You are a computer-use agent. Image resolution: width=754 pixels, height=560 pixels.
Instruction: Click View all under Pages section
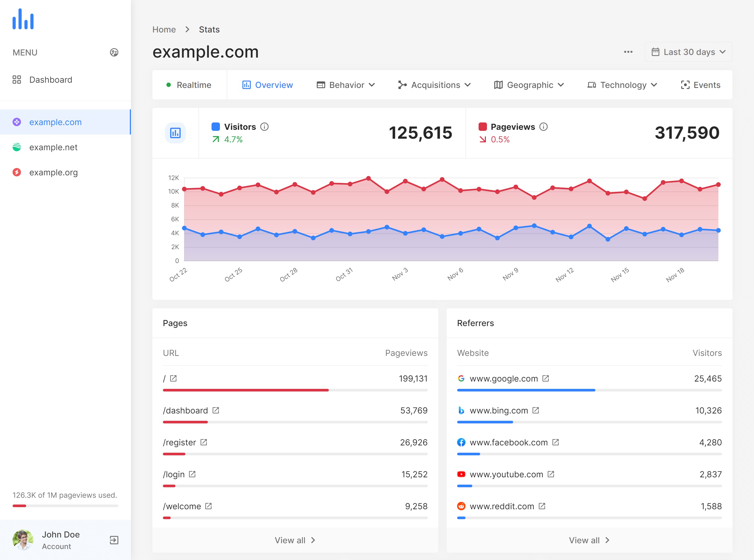294,539
